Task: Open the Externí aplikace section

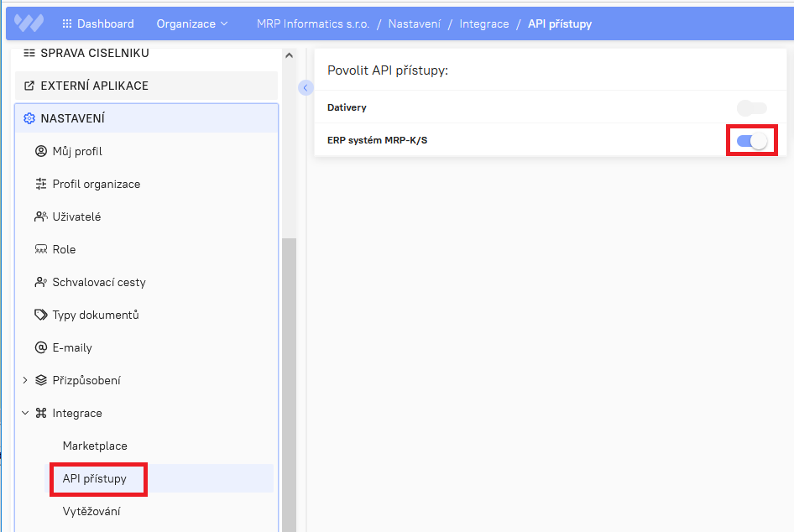Action: pyautogui.click(x=94, y=86)
